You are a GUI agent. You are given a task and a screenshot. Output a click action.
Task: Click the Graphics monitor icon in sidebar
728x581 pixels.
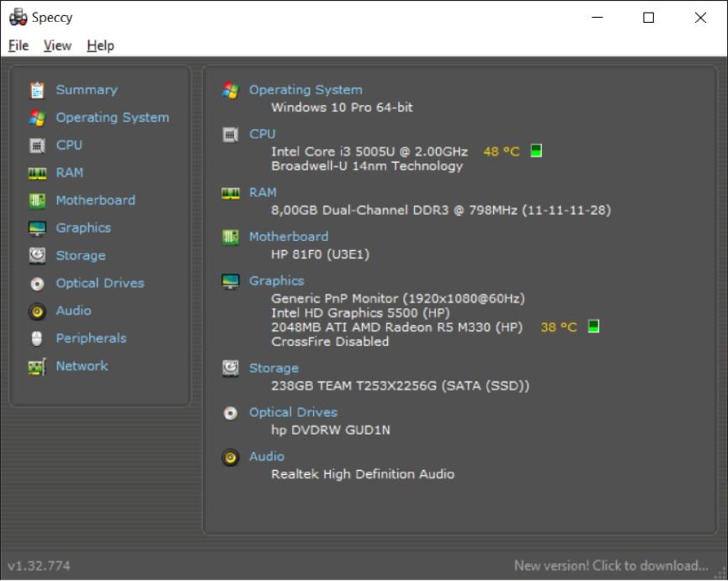37,228
